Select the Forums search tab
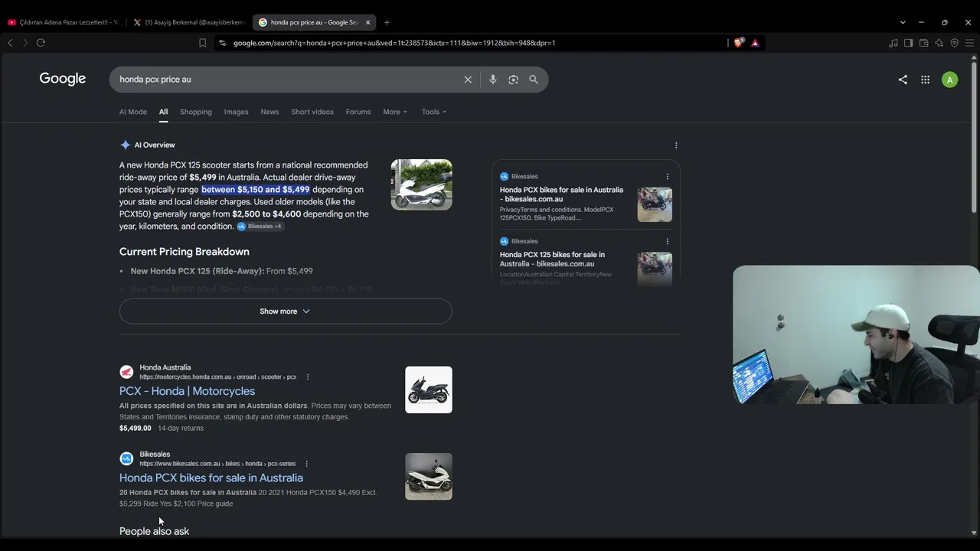Image resolution: width=980 pixels, height=551 pixels. (x=358, y=112)
